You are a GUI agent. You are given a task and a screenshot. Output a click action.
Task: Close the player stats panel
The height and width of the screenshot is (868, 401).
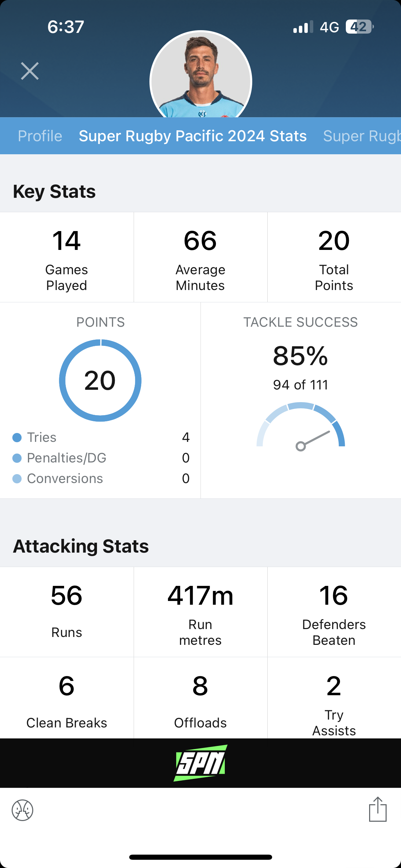30,71
